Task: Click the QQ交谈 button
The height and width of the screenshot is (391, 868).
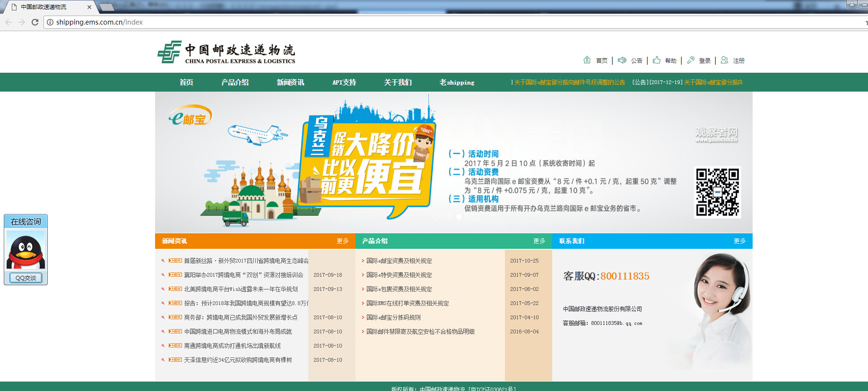Action: coord(26,278)
